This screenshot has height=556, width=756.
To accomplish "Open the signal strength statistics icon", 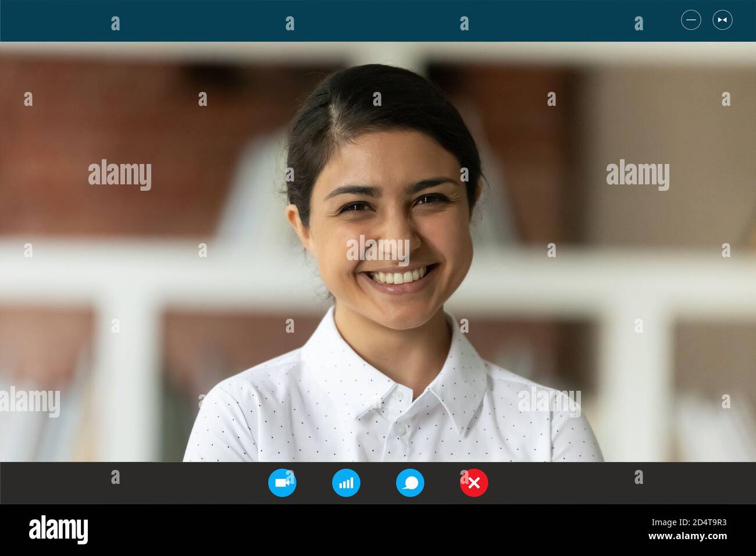I will pyautogui.click(x=346, y=483).
